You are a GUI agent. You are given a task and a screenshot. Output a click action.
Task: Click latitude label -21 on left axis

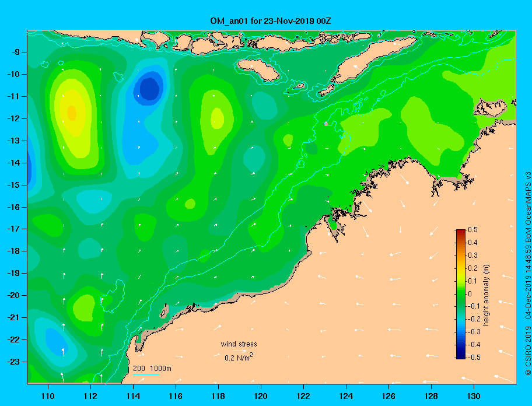(13, 317)
